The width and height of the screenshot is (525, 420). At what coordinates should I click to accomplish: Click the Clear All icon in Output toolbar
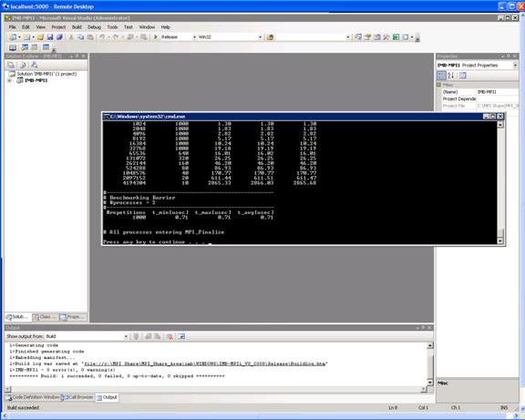coord(170,336)
